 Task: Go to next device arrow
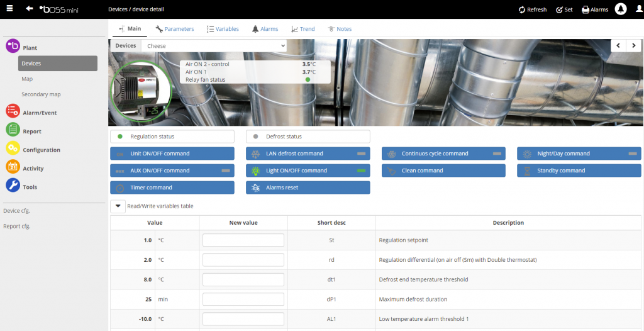(x=634, y=46)
